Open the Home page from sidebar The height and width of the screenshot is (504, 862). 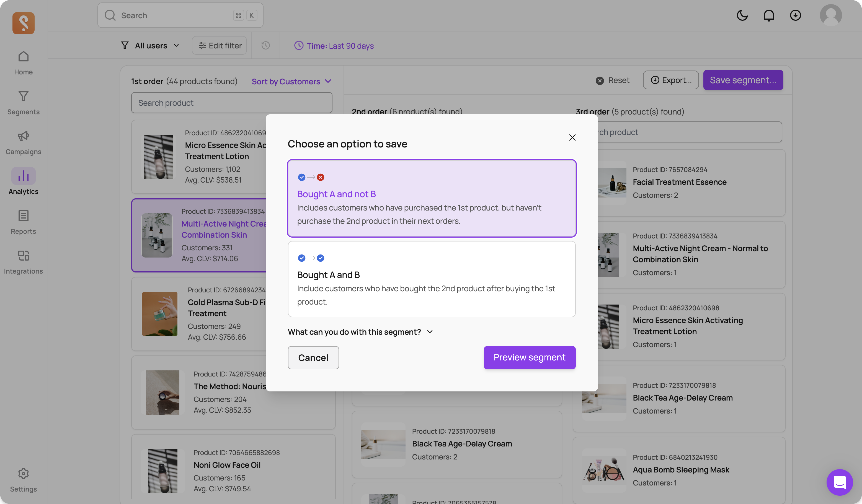point(23,63)
